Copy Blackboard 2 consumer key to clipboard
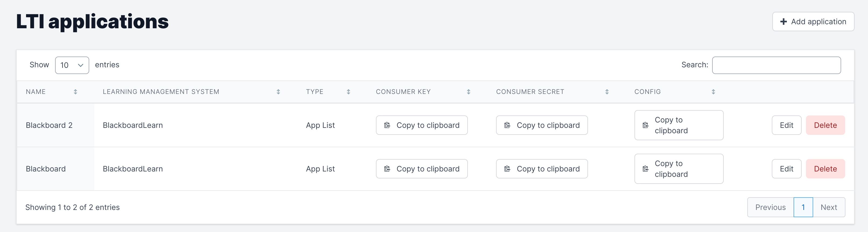The image size is (868, 232). click(x=422, y=125)
